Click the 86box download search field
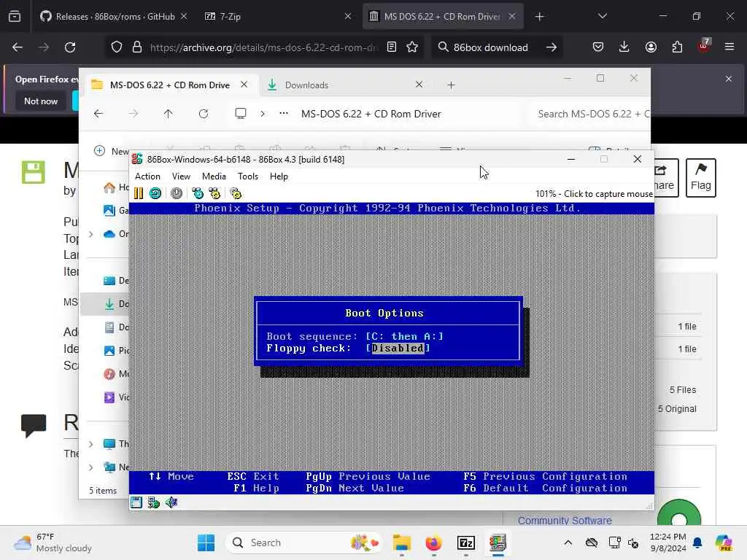The width and height of the screenshot is (747, 560). tap(490, 47)
